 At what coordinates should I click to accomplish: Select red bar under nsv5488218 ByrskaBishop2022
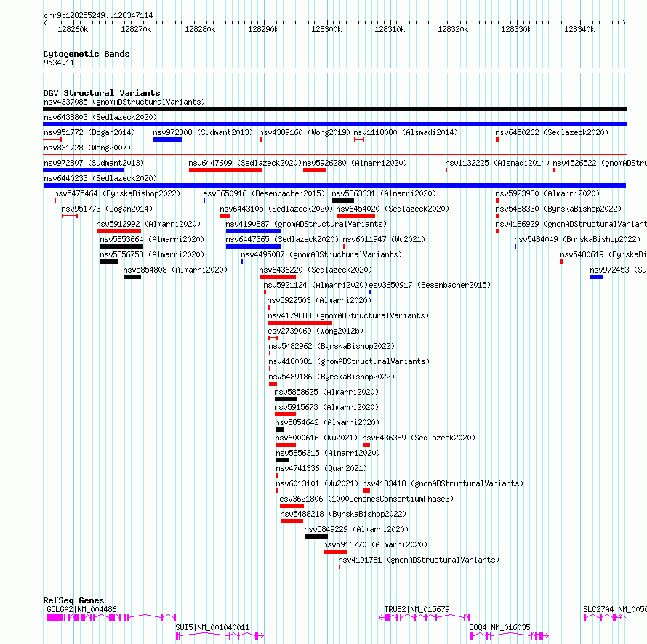tap(292, 521)
